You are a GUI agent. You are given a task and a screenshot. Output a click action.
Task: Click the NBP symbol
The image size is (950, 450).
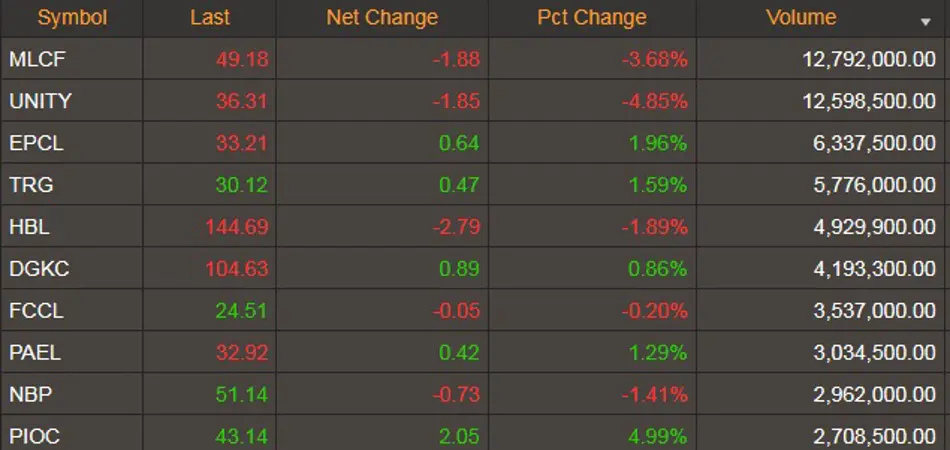pyautogui.click(x=31, y=394)
